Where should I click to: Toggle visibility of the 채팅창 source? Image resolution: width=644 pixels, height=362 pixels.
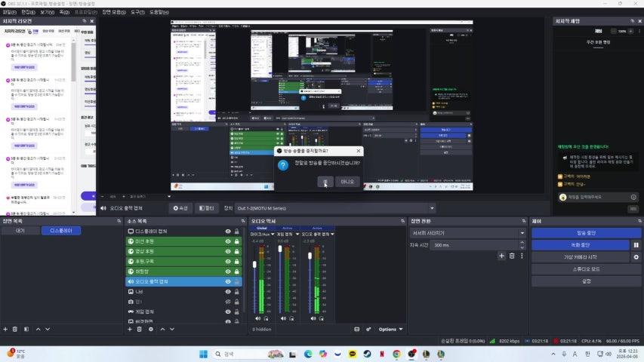(227, 271)
